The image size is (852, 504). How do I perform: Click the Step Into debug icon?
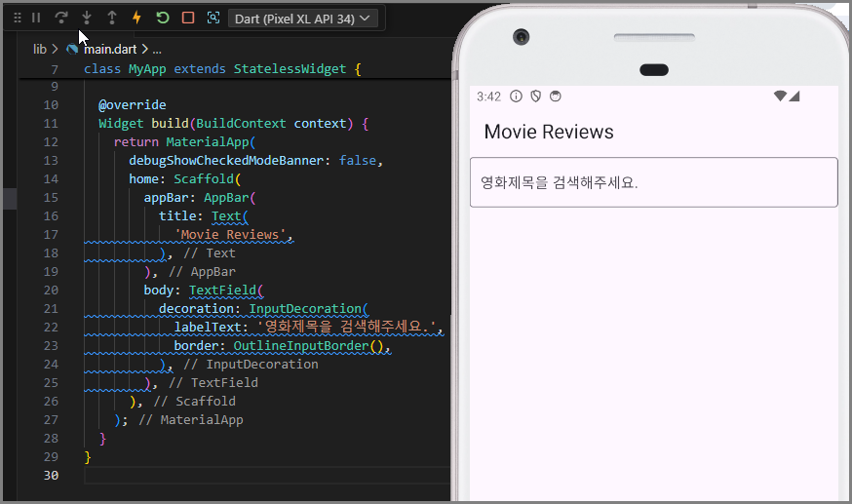[87, 18]
